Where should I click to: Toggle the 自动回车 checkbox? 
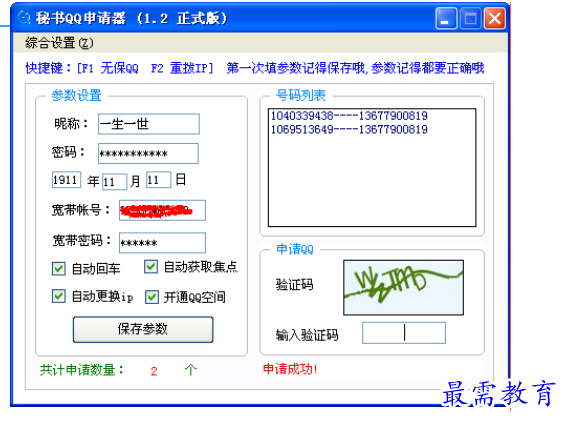[x=59, y=269]
